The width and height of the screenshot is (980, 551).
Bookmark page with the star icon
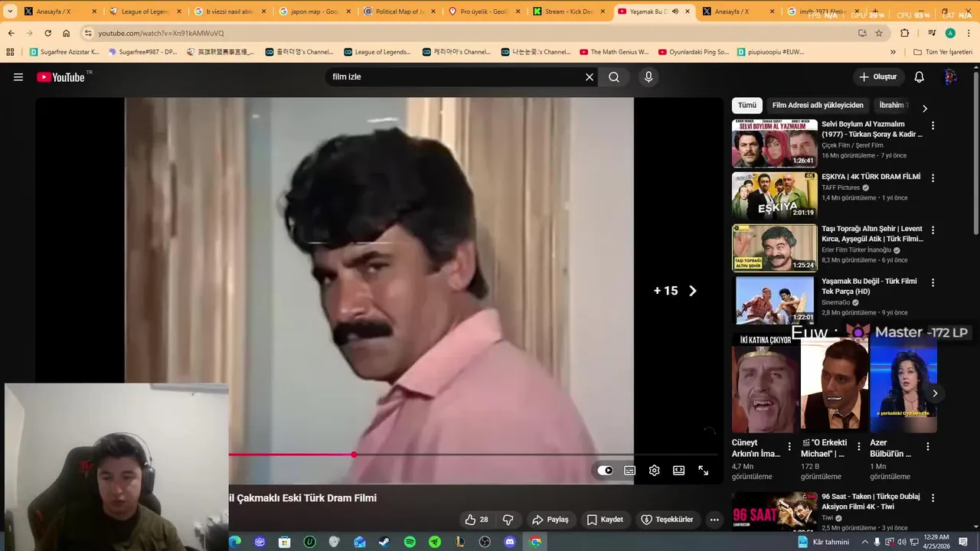pyautogui.click(x=879, y=33)
